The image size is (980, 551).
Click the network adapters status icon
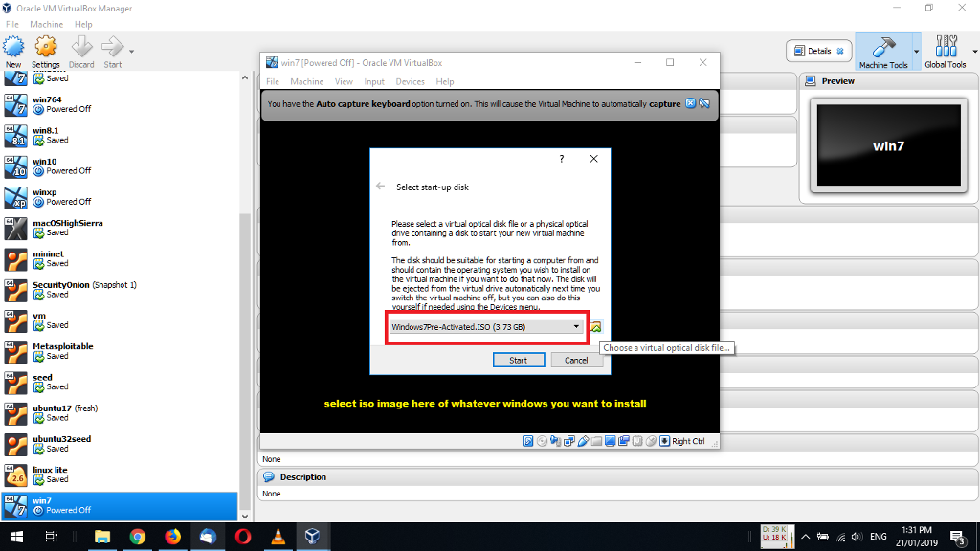point(569,441)
